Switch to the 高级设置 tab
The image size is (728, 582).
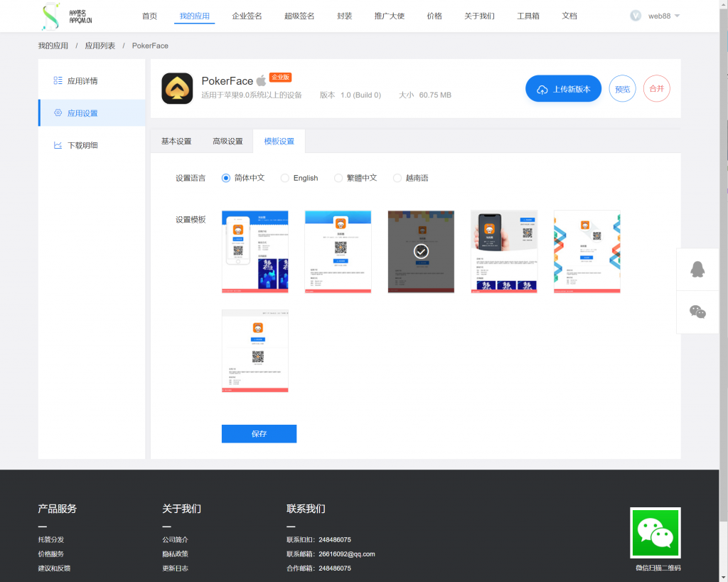(x=227, y=141)
